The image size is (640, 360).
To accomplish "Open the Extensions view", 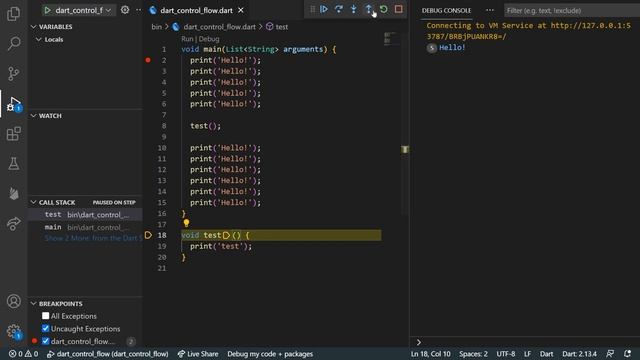I will (x=13, y=134).
